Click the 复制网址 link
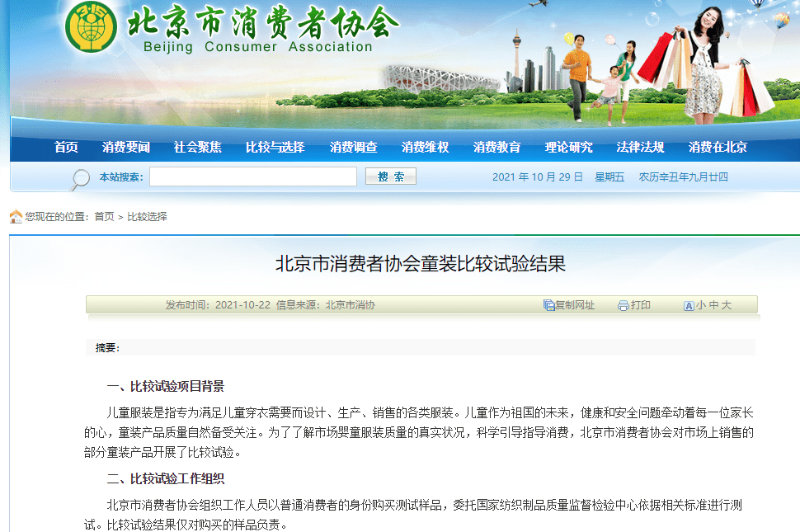 pyautogui.click(x=575, y=305)
